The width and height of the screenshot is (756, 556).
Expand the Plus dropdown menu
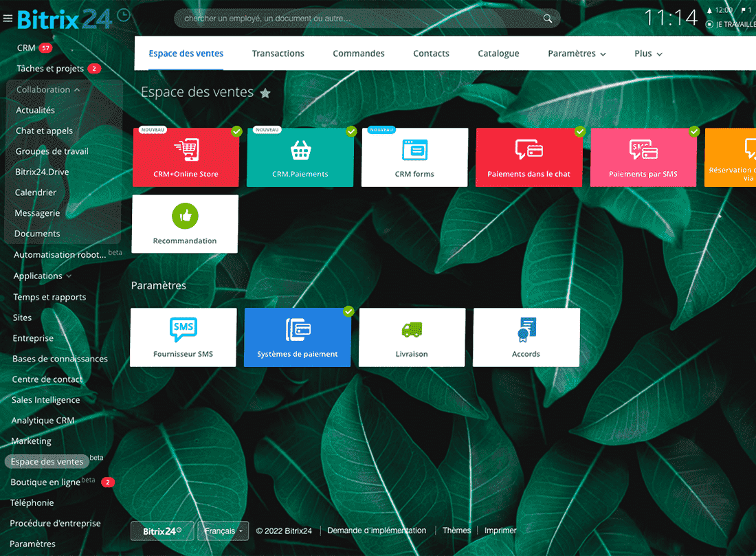coord(648,54)
